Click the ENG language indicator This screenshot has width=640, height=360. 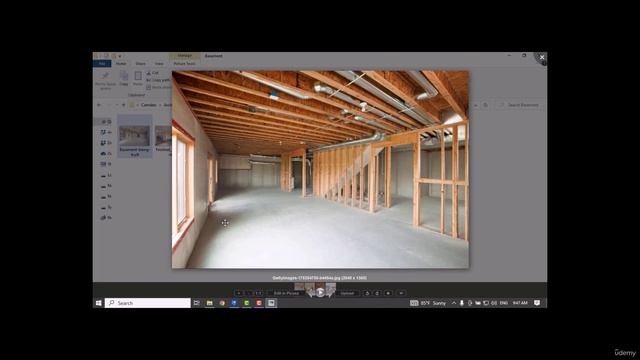504,303
